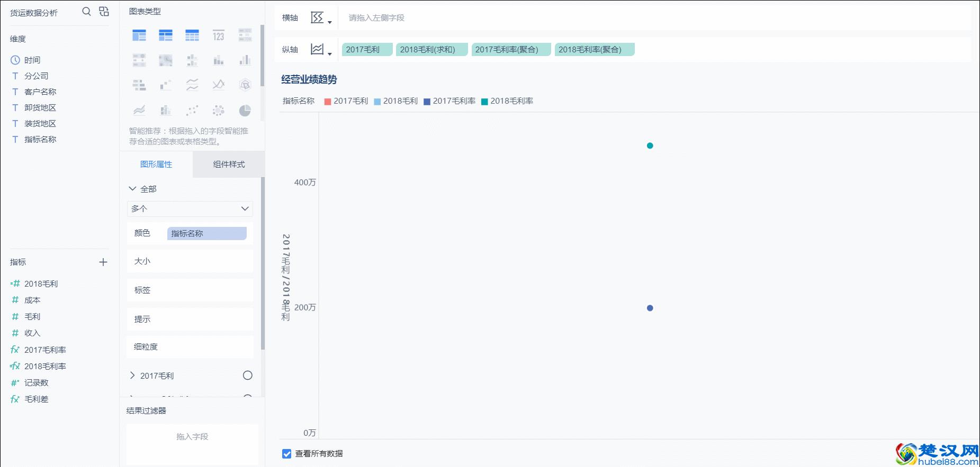Click the circle toggle beside 2017毛利

coord(247,376)
